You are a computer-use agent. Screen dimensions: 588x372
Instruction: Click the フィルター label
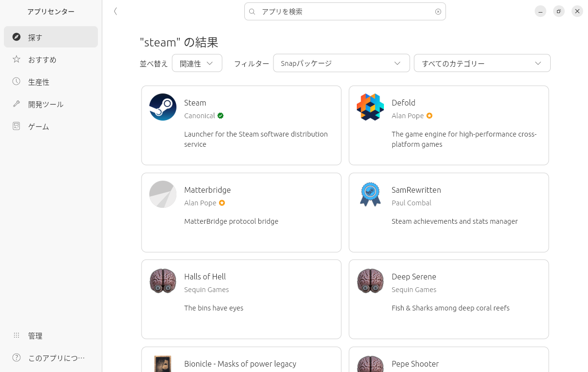click(x=252, y=63)
